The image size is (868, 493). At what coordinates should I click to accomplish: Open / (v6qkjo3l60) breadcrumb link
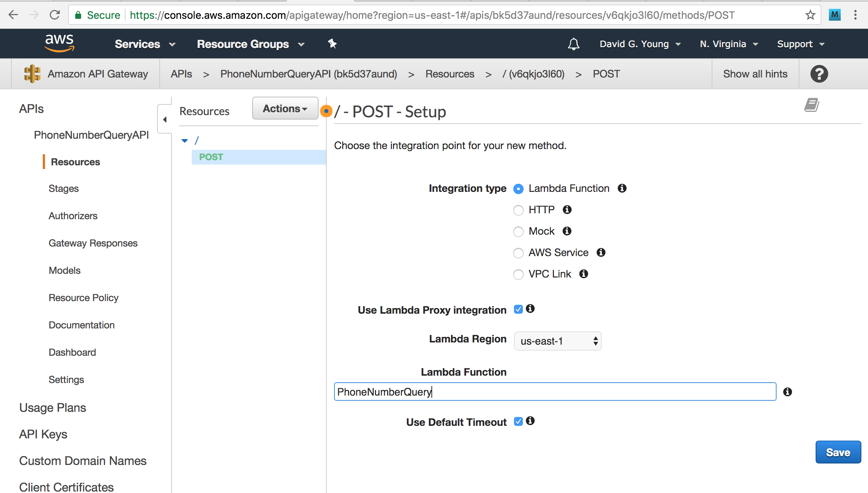533,74
